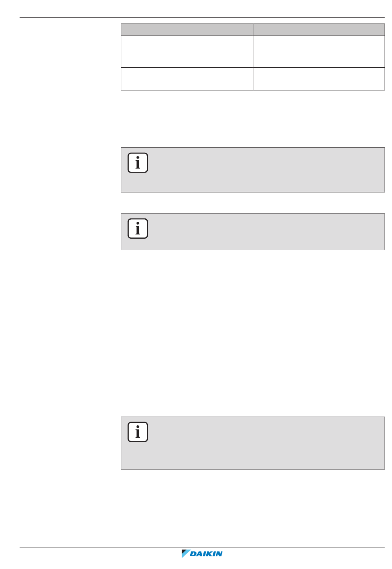Select the shorter left cell in the last table row
392x569 pixels.
click(x=187, y=79)
